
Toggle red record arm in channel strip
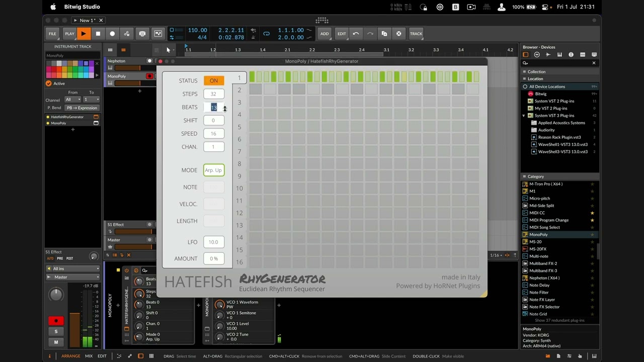56,320
